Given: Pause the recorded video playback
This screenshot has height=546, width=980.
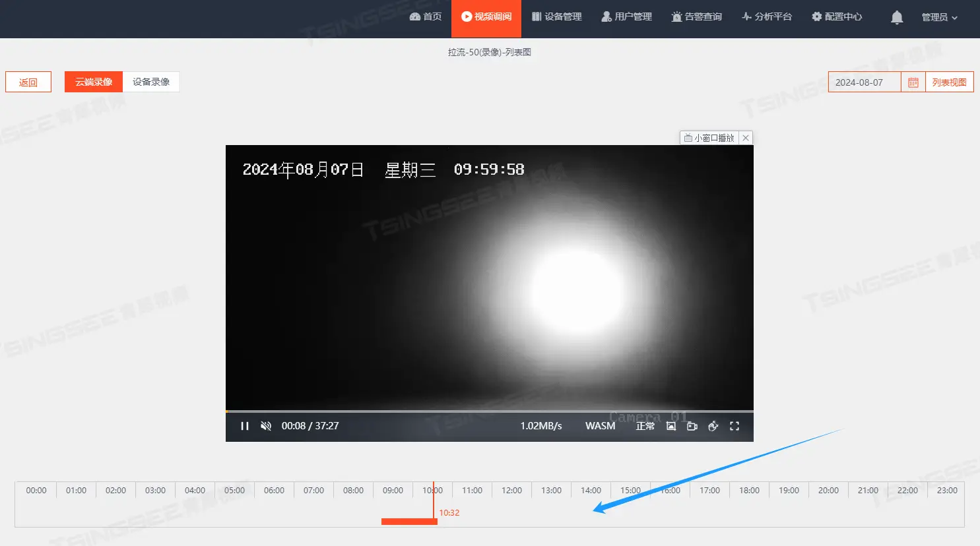Looking at the screenshot, I should click(245, 426).
